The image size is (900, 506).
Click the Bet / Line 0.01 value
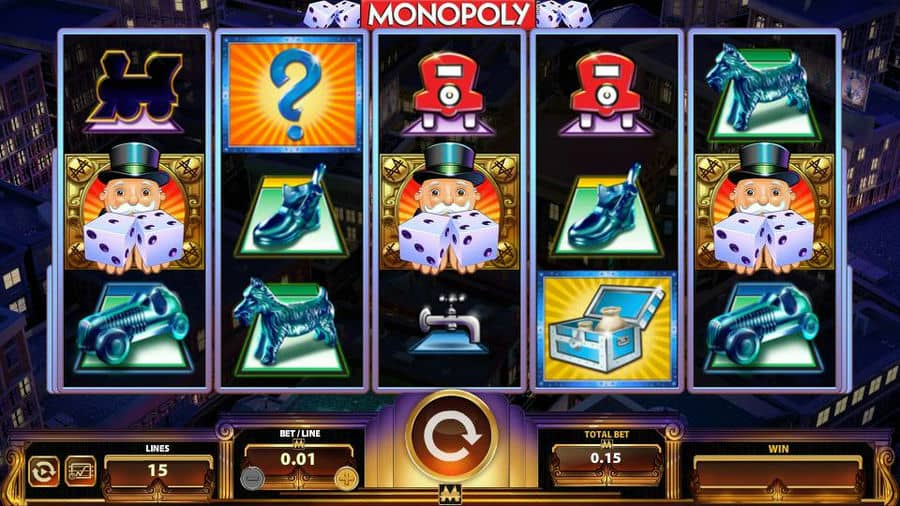pyautogui.click(x=298, y=459)
